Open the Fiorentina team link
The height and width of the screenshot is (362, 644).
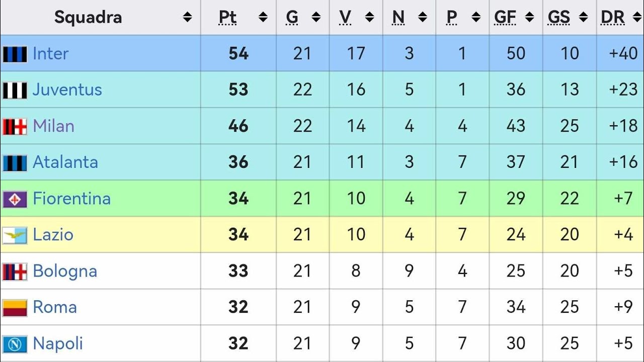point(71,199)
